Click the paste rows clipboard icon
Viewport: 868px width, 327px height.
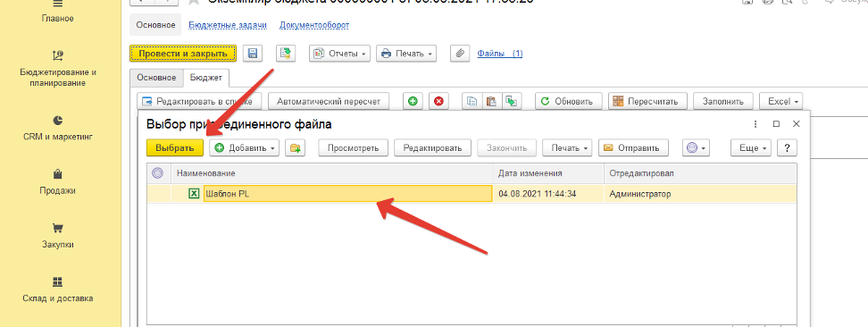click(x=491, y=102)
